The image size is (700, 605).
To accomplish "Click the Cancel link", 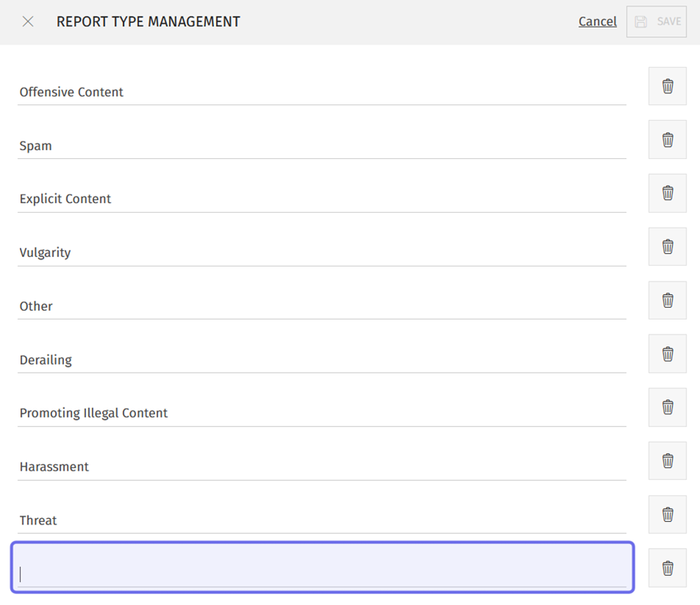I will [x=597, y=21].
